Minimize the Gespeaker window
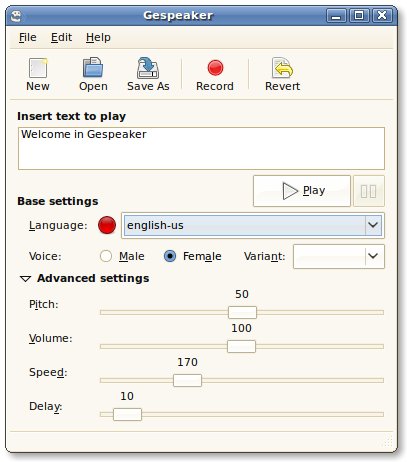 click(336, 16)
